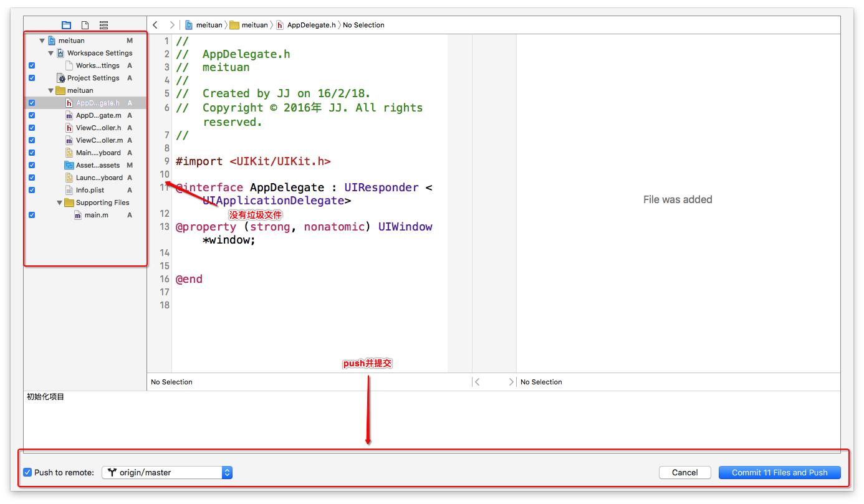
Task: Uncheck Info.plist checkbox
Action: pyautogui.click(x=32, y=190)
